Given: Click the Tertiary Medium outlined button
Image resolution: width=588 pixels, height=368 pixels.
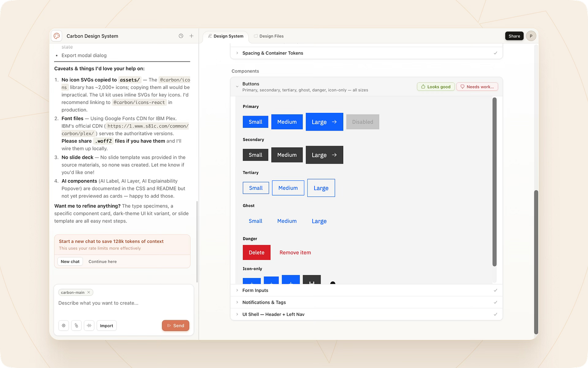Looking at the screenshot, I should point(288,188).
